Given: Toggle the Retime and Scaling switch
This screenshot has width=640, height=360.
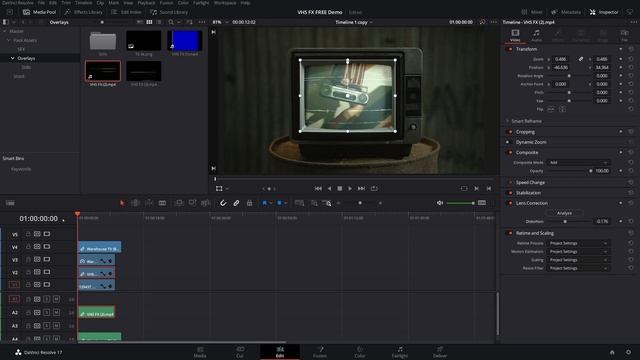Looking at the screenshot, I should 510,233.
